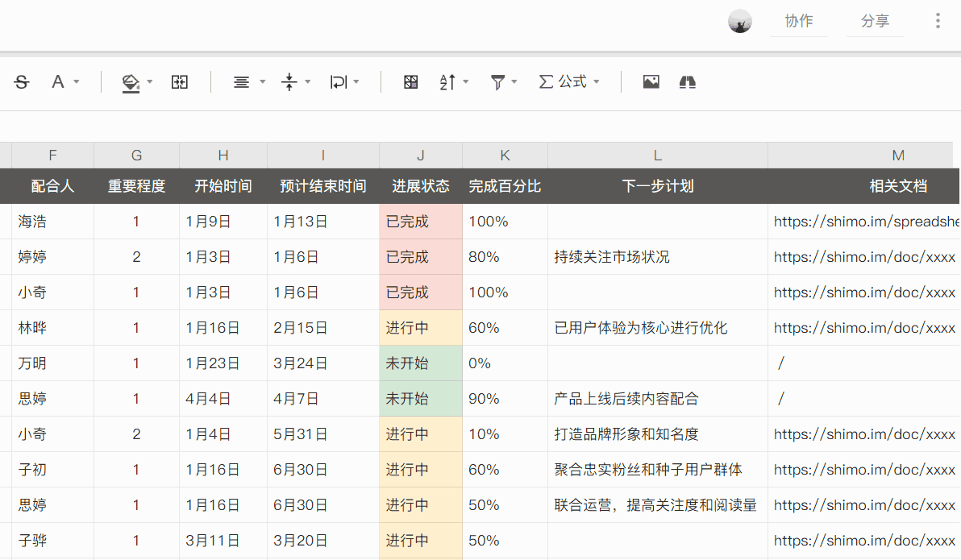This screenshot has height=560, width=961.
Task: Click the sort icon in the toolbar
Action: pos(450,81)
